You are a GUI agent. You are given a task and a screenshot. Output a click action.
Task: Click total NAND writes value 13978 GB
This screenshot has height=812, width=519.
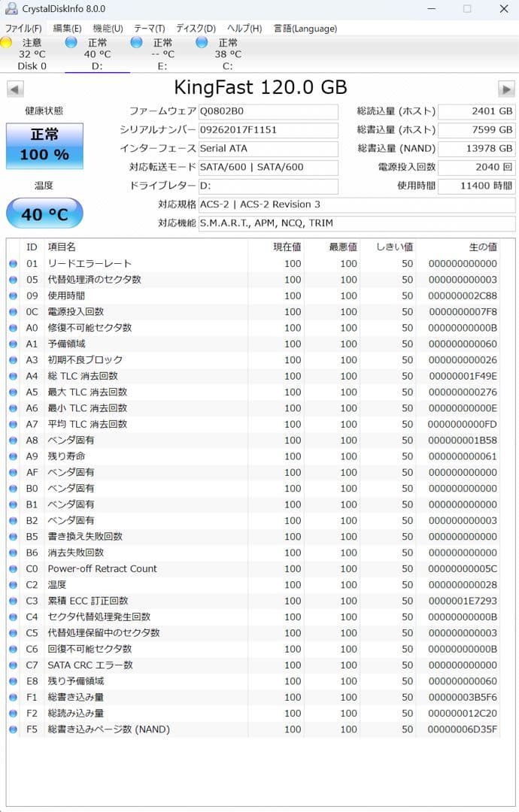coord(477,149)
